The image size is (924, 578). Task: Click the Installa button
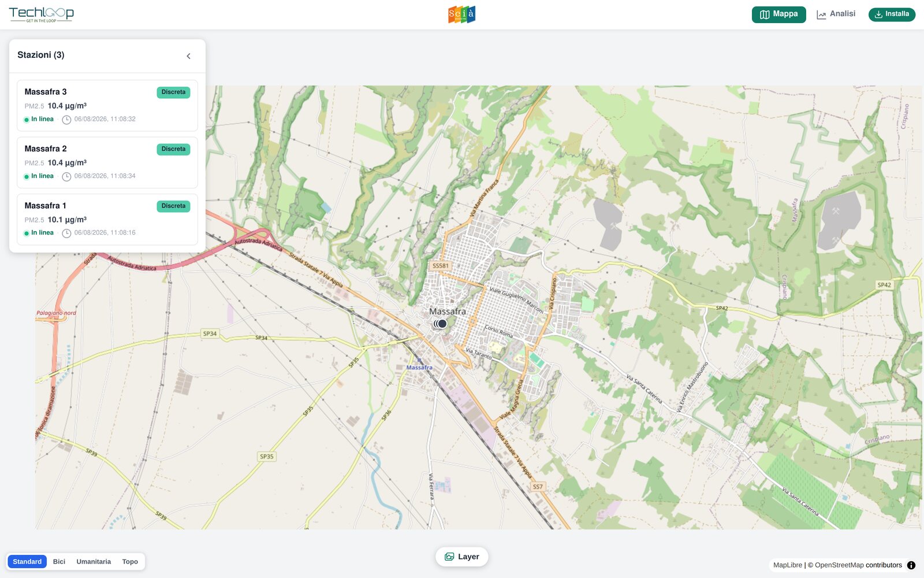coord(892,14)
